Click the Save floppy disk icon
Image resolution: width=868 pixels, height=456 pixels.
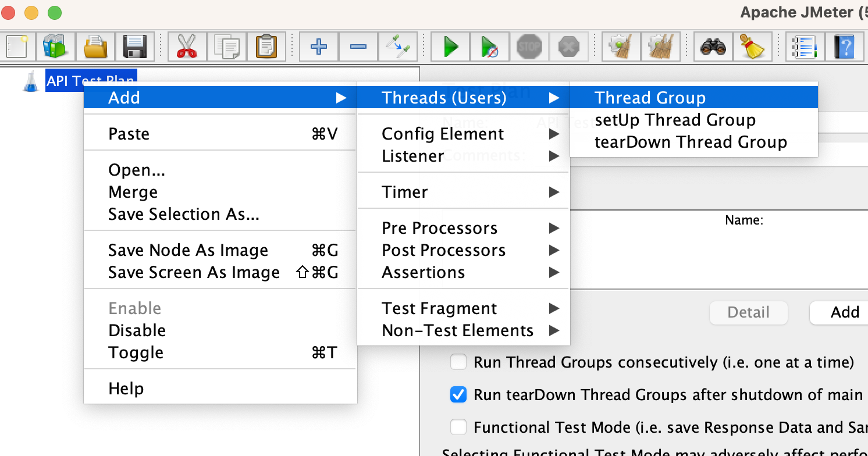coord(135,45)
